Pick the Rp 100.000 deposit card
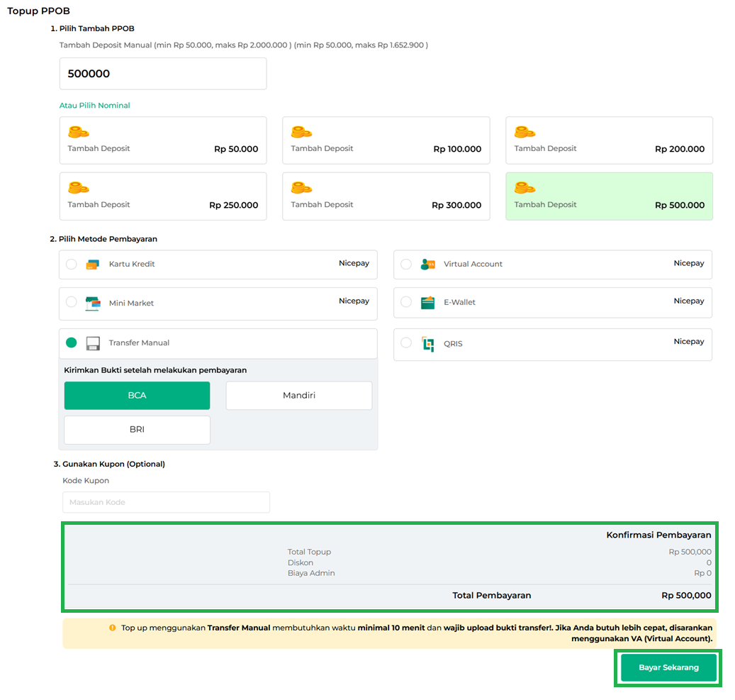This screenshot has width=735, height=700. 386,140
